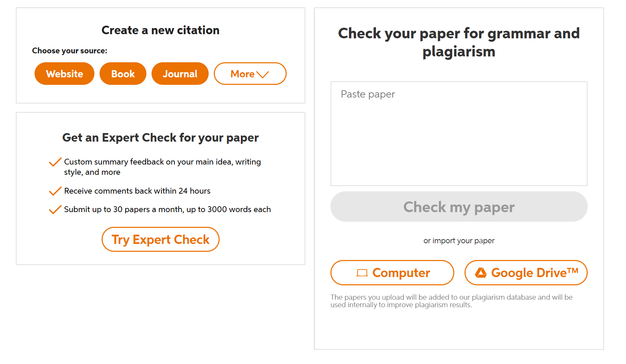
Task: Submit with the Check my paper button
Action: point(459,207)
